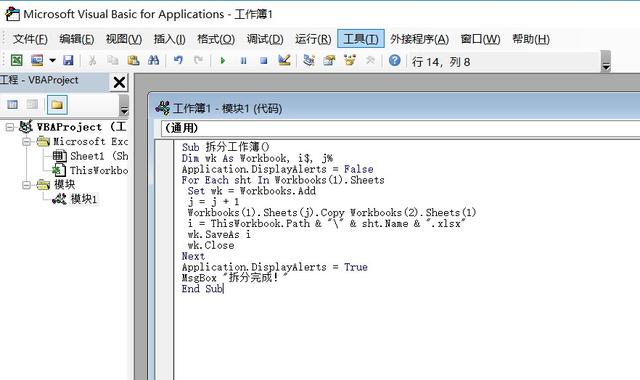Collapse the 模块 folder node

27,185
